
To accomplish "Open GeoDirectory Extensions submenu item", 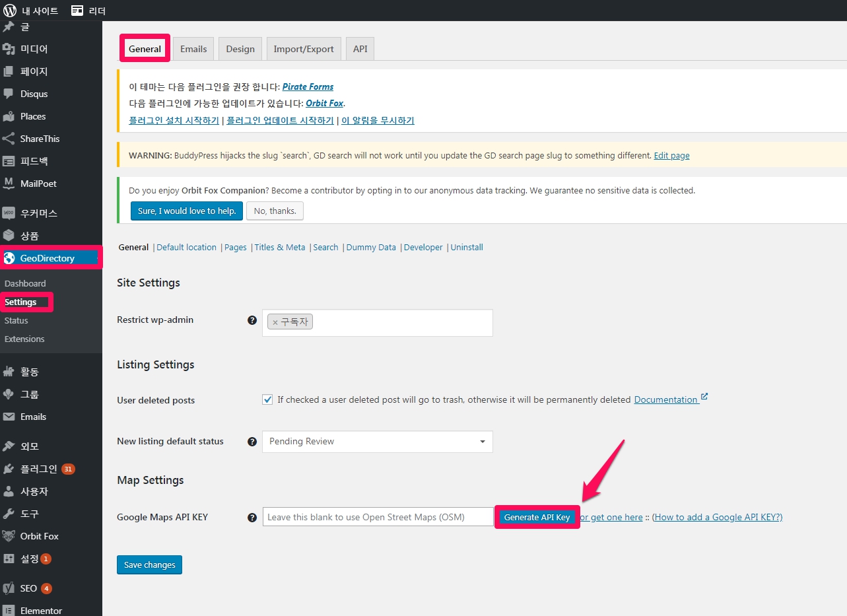I will pyautogui.click(x=24, y=339).
